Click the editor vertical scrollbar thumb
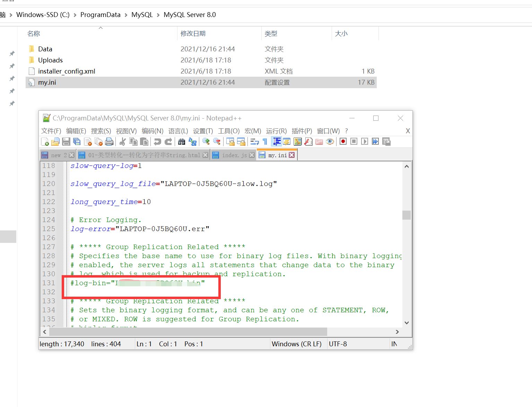Viewport: 532px width, 407px height. 407,215
